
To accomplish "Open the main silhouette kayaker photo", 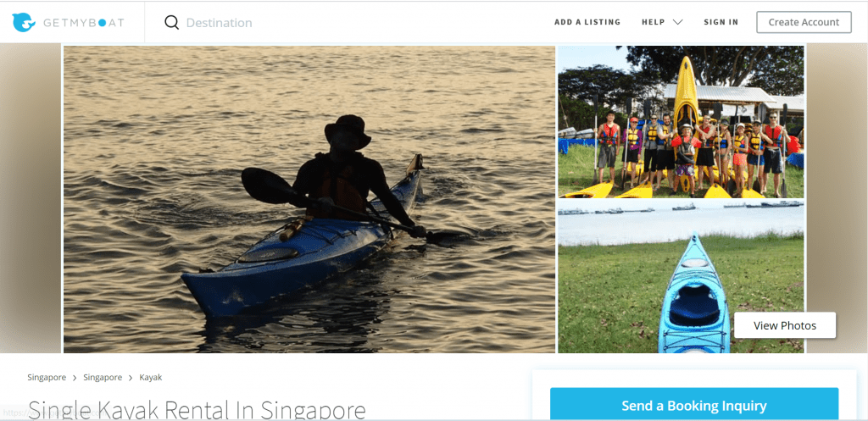I will [x=309, y=199].
